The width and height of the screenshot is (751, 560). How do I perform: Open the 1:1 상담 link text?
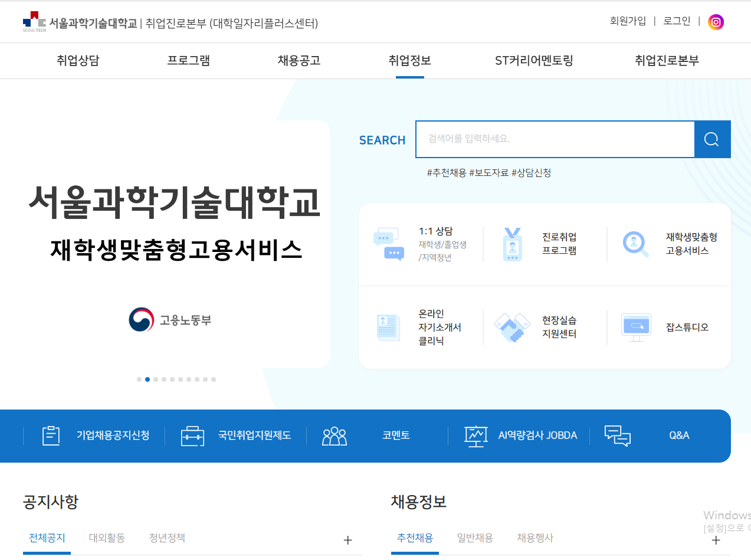436,231
